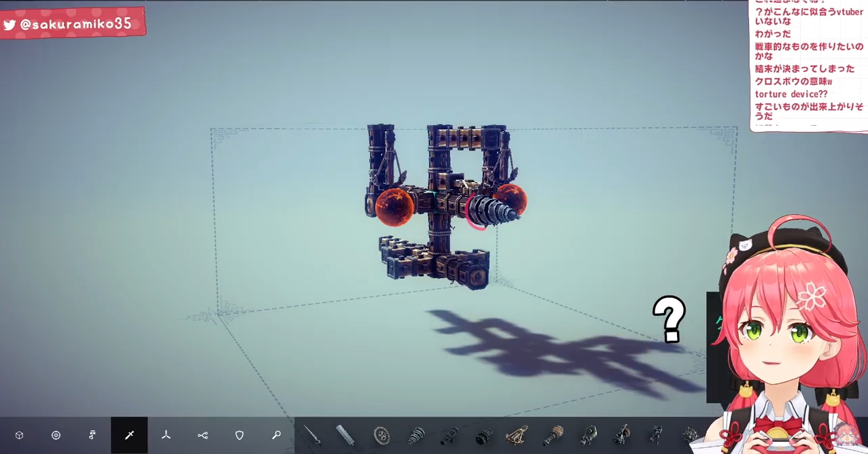Pick the Metal Spike weapon block
The image size is (868, 454).
[x=312, y=435]
